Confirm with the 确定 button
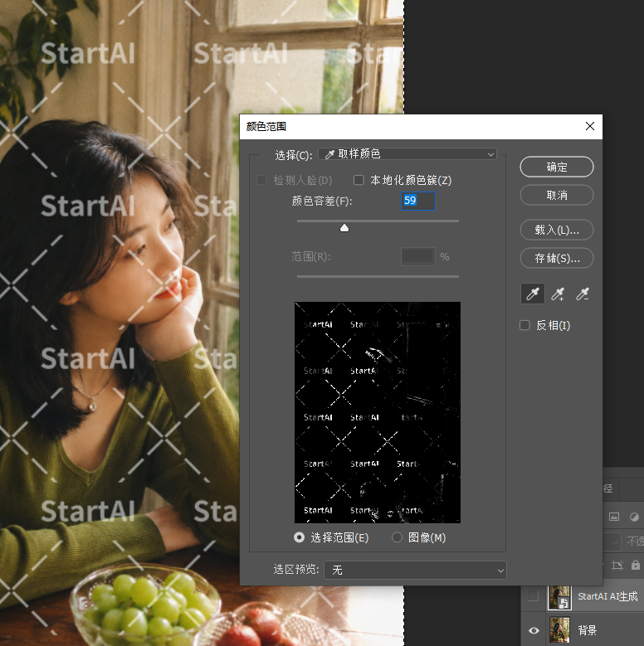The height and width of the screenshot is (646, 644). point(557,167)
